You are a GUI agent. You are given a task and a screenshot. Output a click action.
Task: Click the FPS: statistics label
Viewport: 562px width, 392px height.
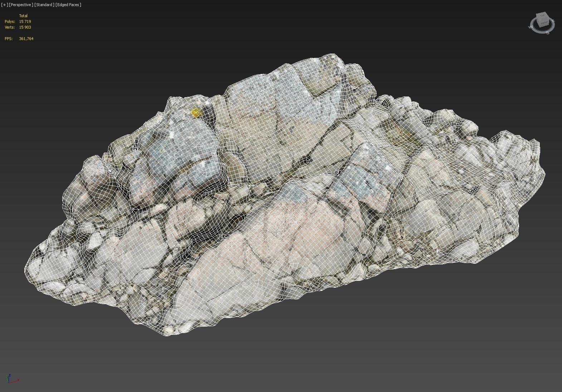(9, 39)
